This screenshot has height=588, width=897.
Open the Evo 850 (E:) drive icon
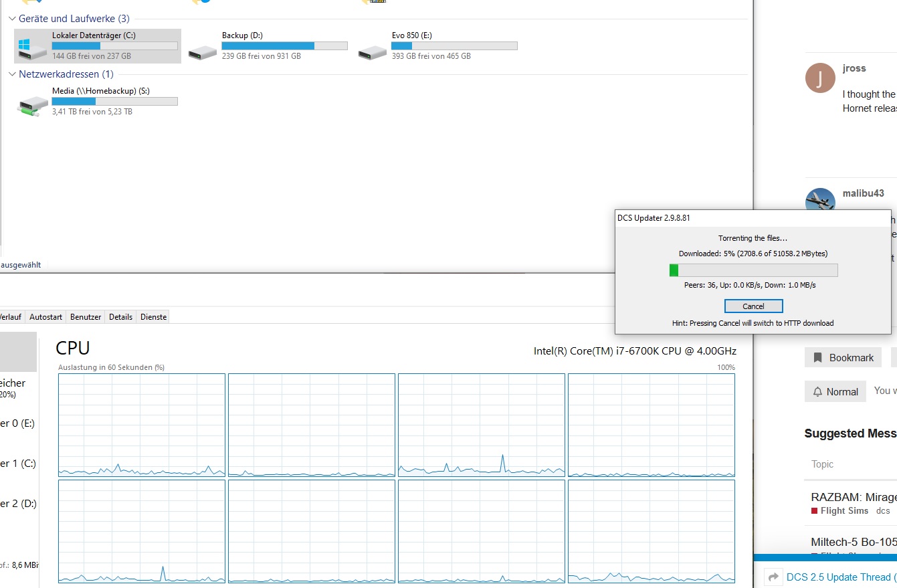(372, 51)
